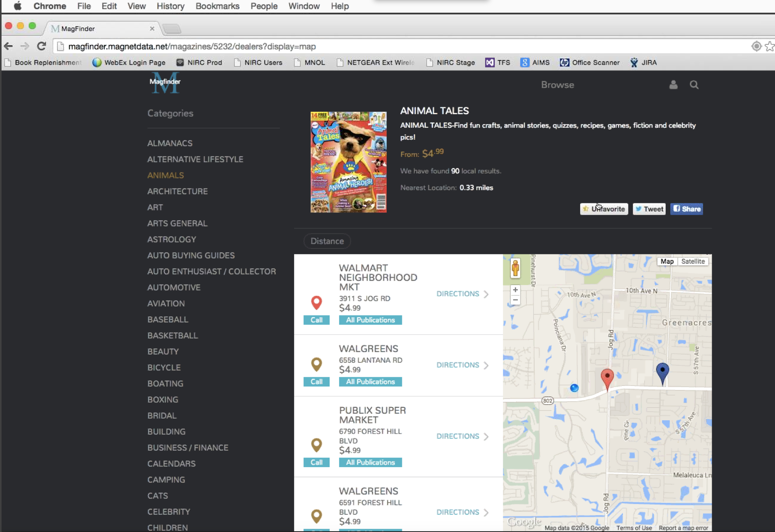Zoom in the map with plus button
775x532 pixels.
coord(515,290)
